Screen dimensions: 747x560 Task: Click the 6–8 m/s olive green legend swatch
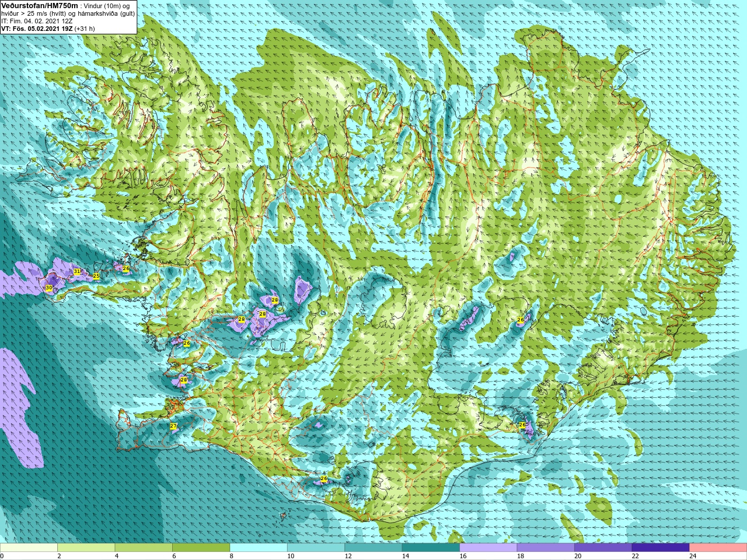pyautogui.click(x=201, y=548)
